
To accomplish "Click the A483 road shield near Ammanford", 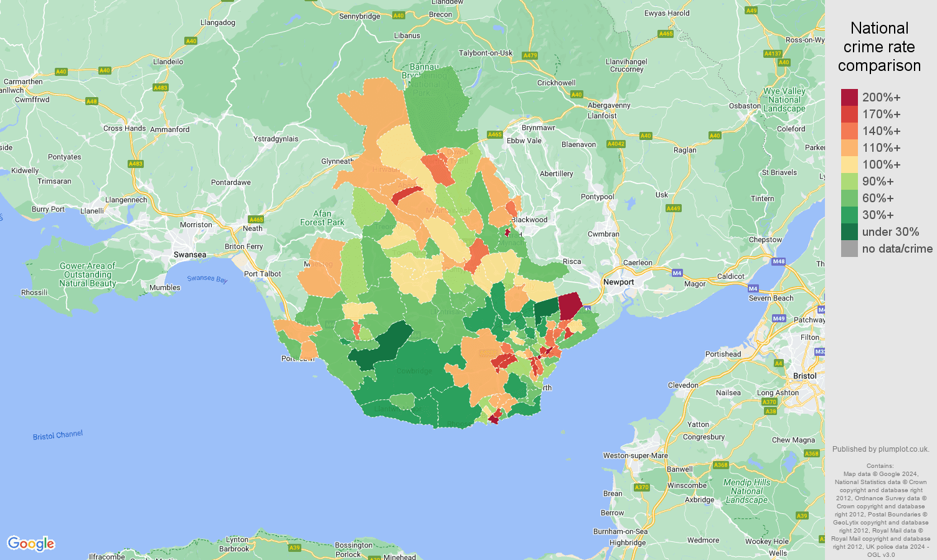I will pos(161,88).
